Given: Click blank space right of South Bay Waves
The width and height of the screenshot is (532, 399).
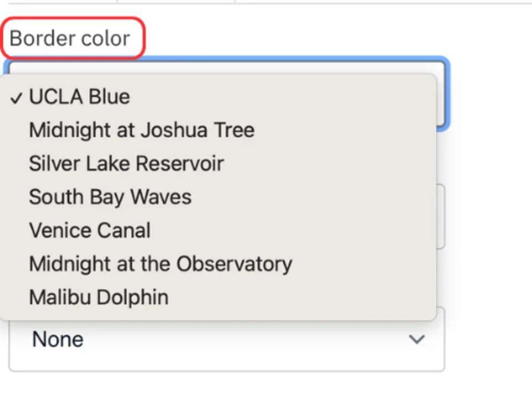Looking at the screenshot, I should coord(310,197).
